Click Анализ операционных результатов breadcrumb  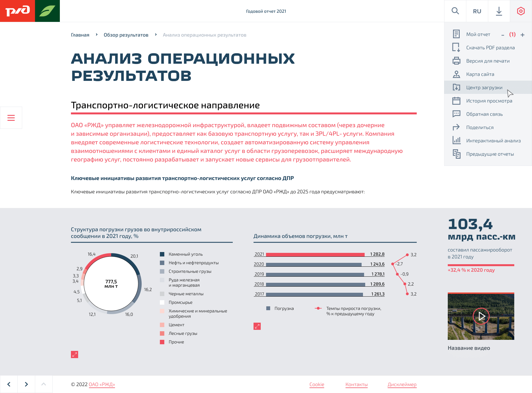(x=204, y=35)
